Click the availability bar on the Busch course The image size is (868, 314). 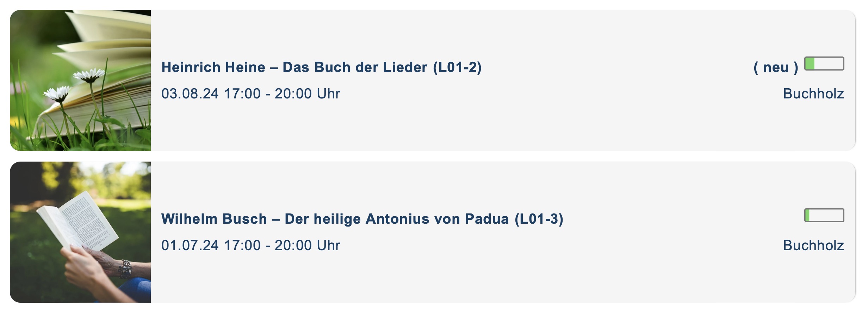[x=824, y=215]
